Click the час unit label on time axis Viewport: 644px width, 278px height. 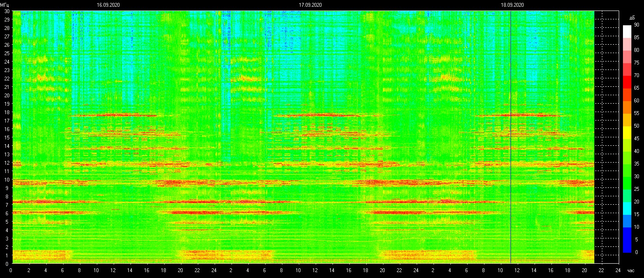pos(631,270)
